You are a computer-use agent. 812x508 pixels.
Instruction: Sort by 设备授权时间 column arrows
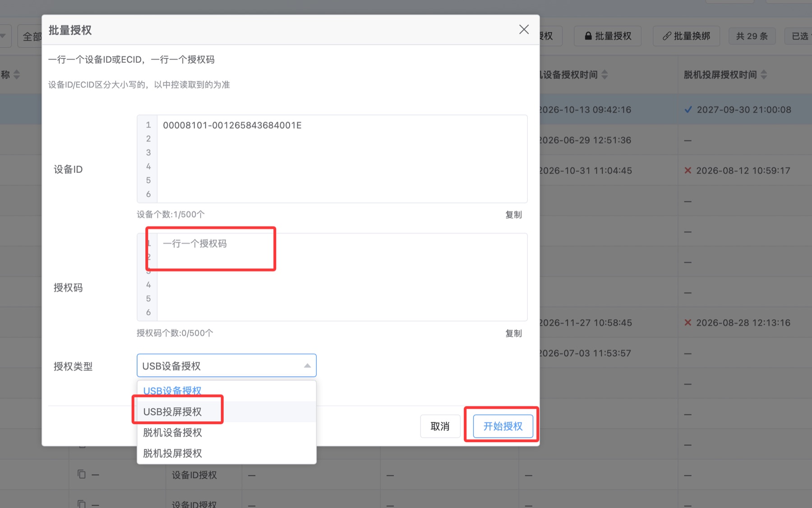604,74
